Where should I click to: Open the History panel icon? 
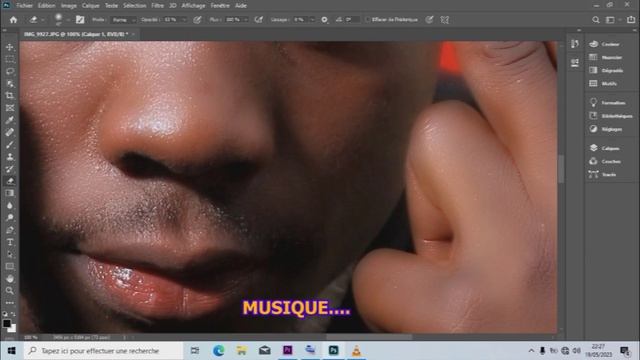(x=575, y=44)
